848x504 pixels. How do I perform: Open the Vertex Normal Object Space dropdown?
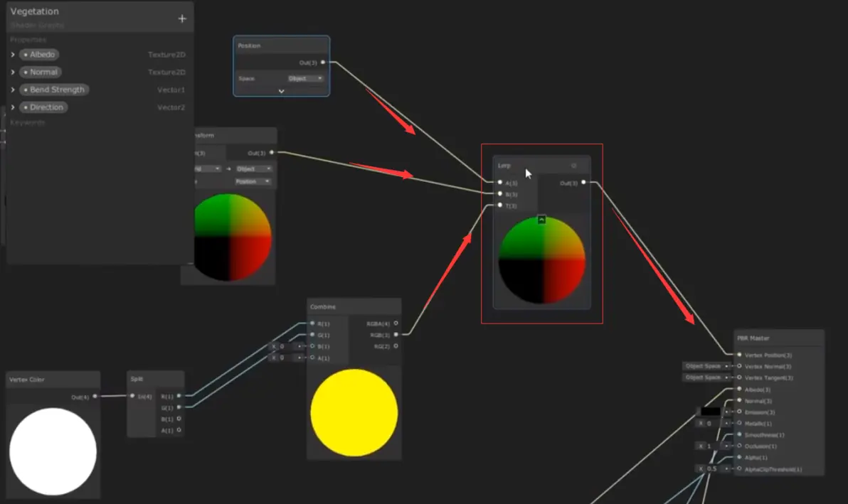pyautogui.click(x=707, y=366)
